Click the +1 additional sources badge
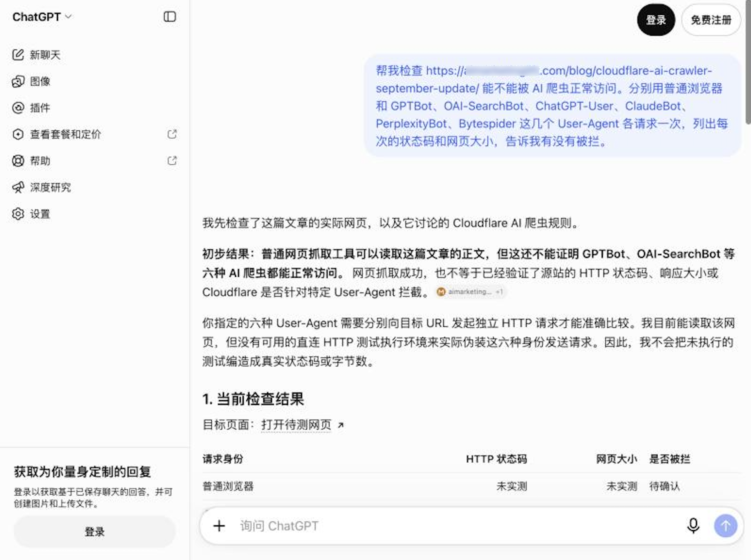 point(499,292)
